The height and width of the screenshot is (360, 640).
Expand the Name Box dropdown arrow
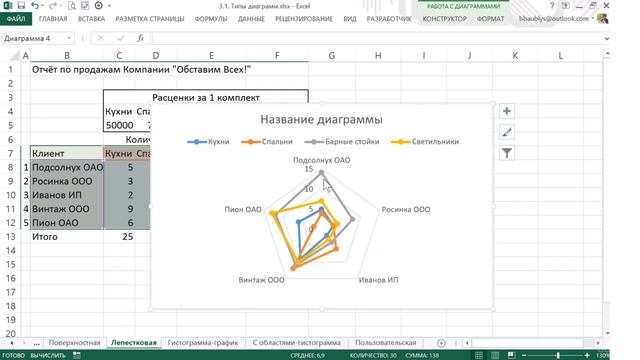(x=69, y=38)
